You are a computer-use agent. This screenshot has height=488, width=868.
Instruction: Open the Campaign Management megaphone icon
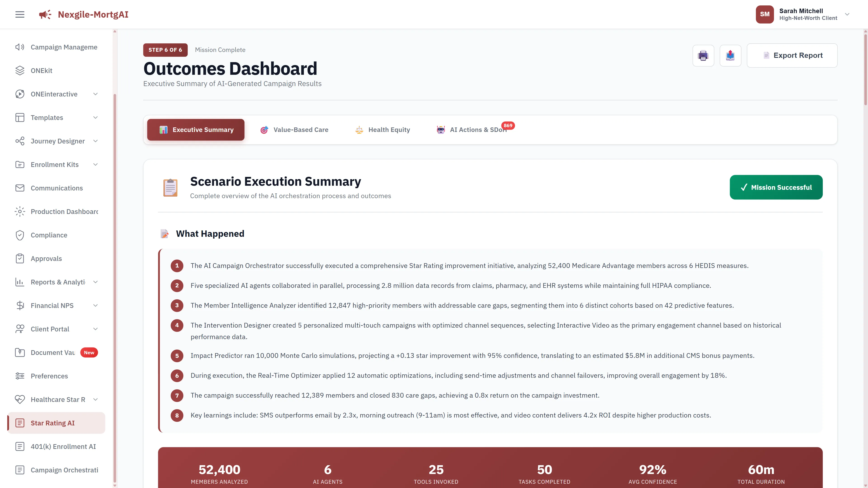click(x=19, y=47)
